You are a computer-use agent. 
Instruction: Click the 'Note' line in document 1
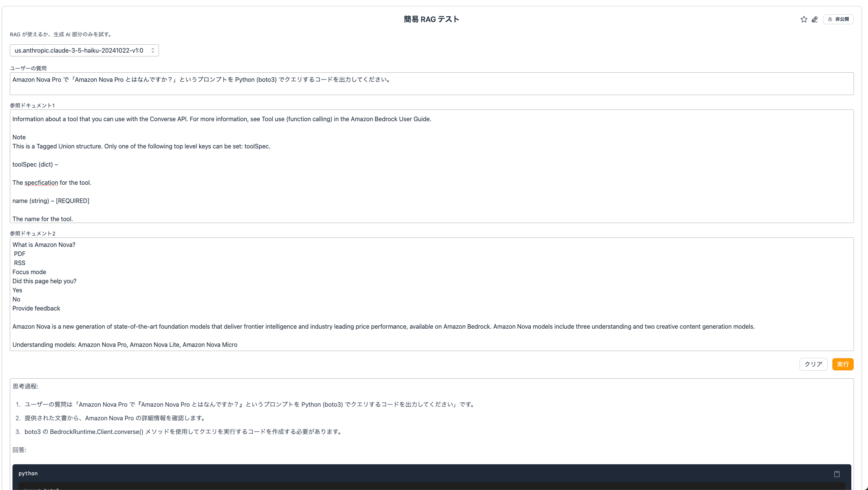coord(19,137)
